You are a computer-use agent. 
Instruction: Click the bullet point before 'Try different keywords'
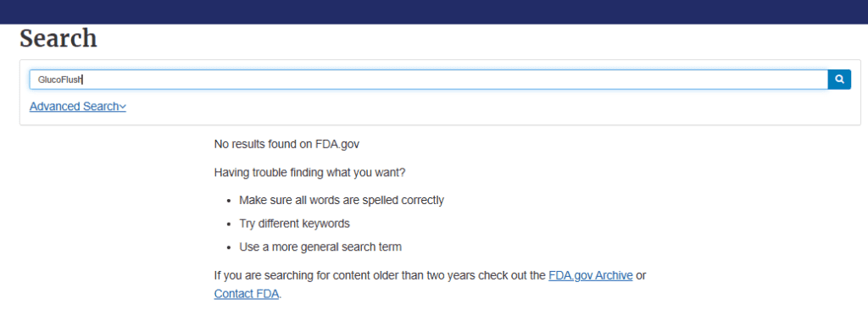[x=228, y=224]
